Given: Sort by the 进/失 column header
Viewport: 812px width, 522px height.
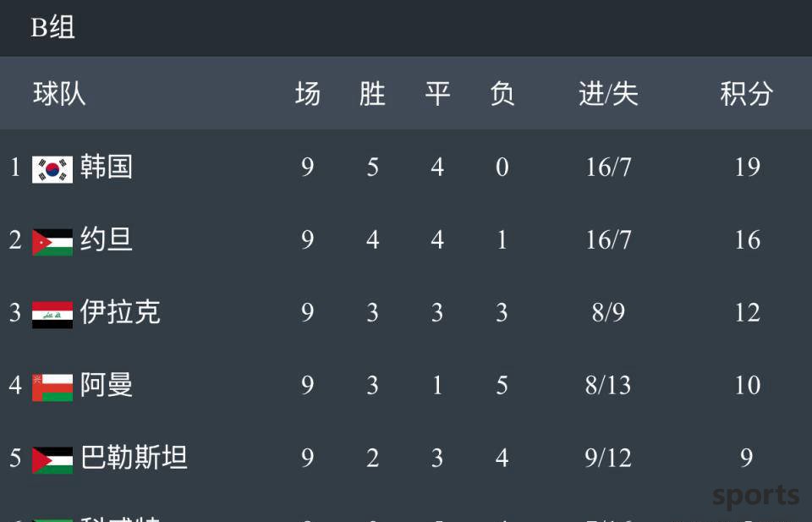Looking at the screenshot, I should click(x=608, y=94).
